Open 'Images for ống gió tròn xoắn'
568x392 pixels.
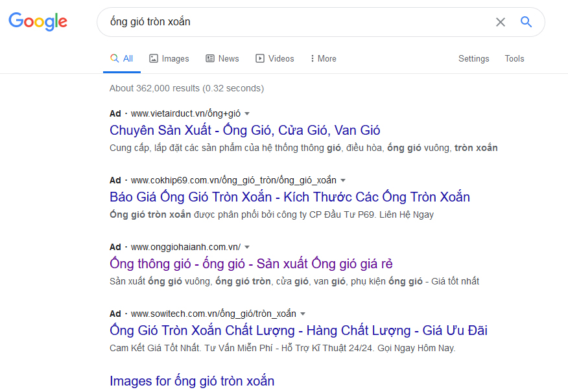coord(192,381)
